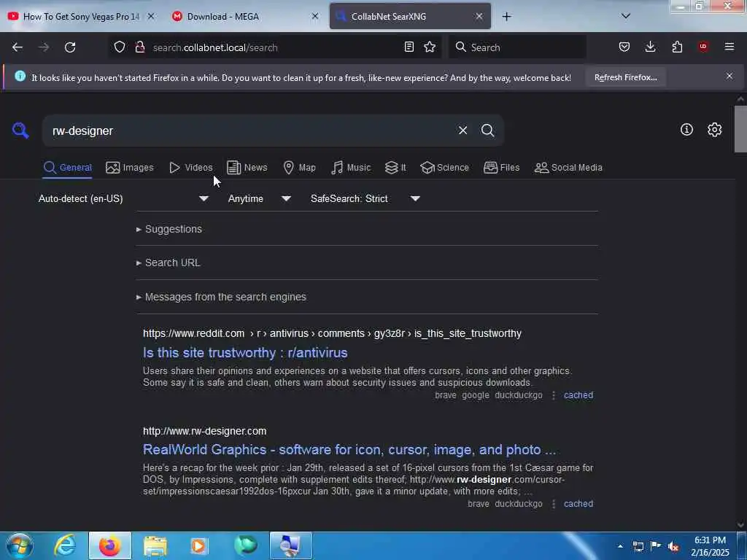The width and height of the screenshot is (747, 560).
Task: Switch to Social Media search category
Action: (568, 168)
